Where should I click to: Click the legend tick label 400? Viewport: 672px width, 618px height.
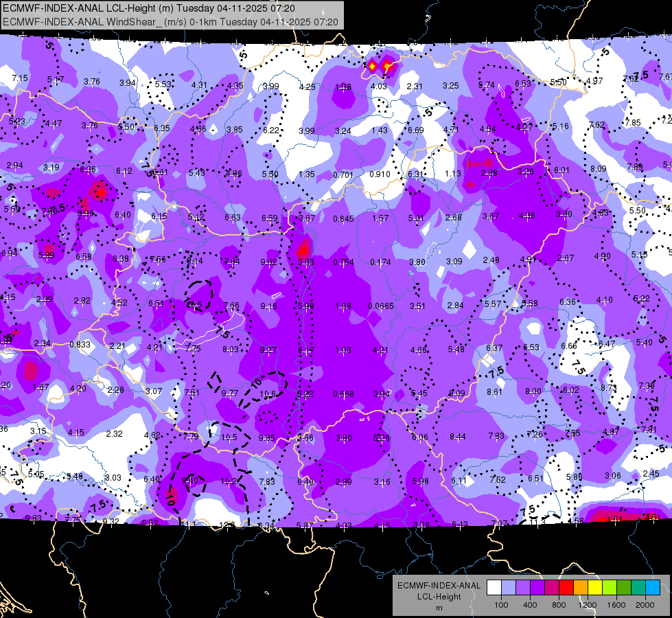[x=530, y=605]
